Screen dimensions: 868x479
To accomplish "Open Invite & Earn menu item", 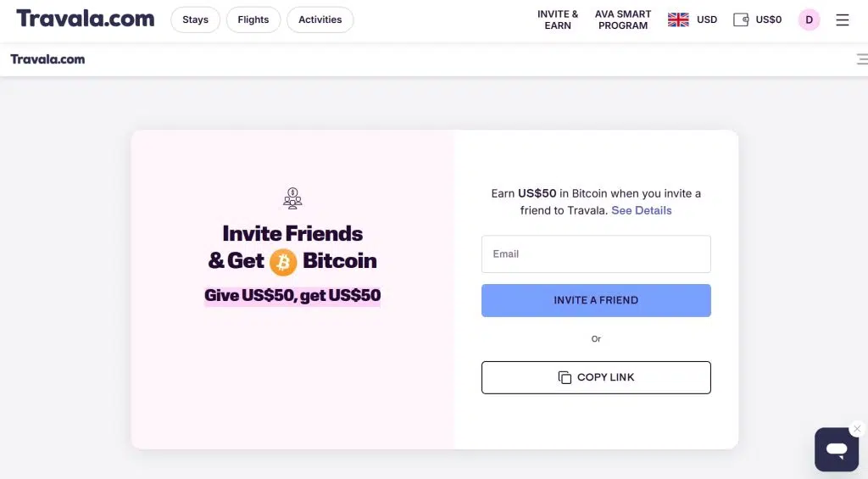I will click(x=558, y=19).
